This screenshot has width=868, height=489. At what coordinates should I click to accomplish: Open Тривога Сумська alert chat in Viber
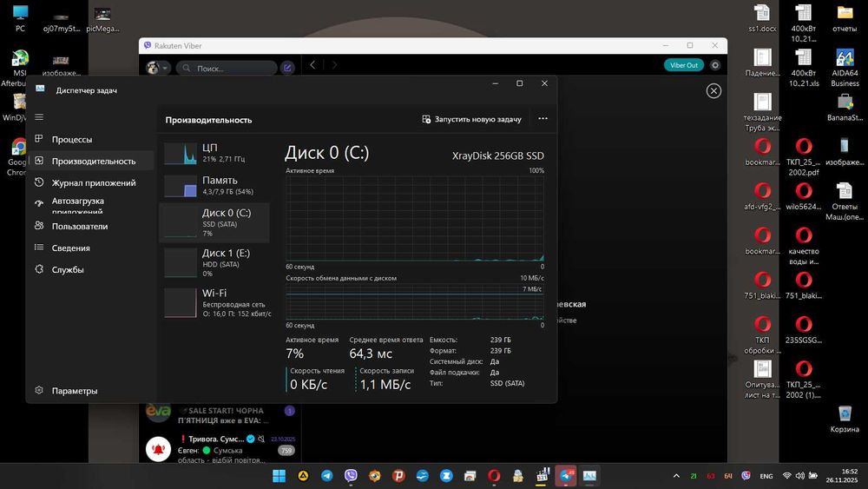coord(220,449)
